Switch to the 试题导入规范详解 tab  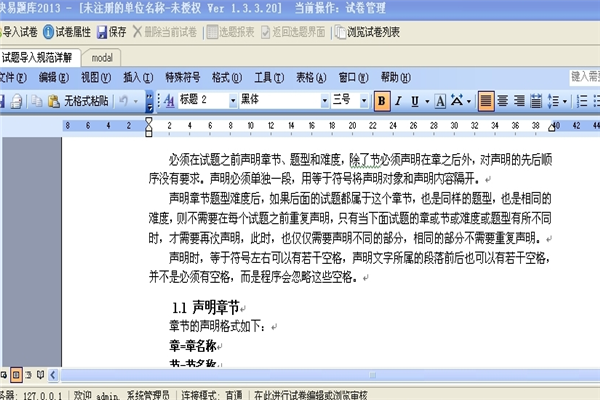(x=38, y=58)
